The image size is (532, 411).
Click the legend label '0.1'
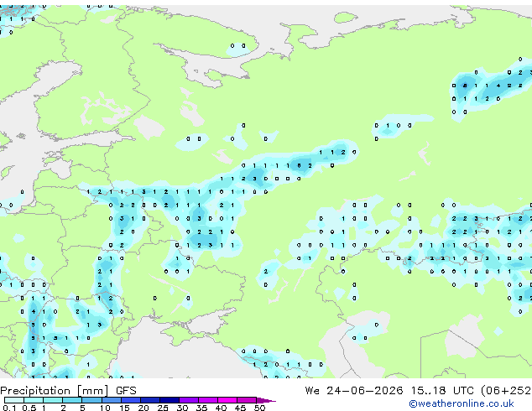coord(9,408)
